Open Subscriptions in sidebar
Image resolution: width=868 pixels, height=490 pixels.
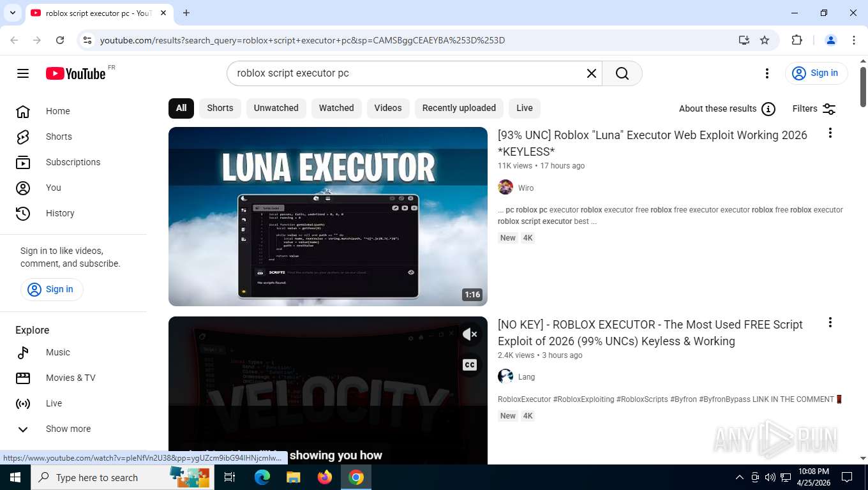(73, 162)
